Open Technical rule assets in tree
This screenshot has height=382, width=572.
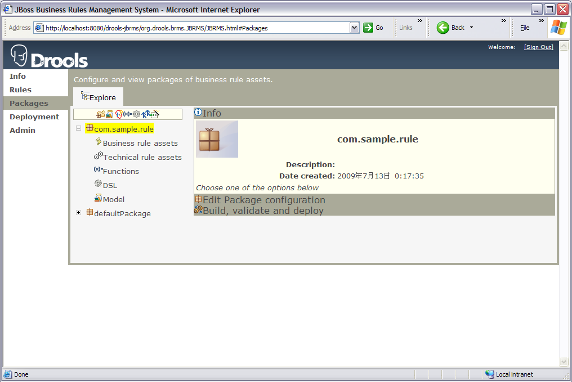[x=143, y=157]
